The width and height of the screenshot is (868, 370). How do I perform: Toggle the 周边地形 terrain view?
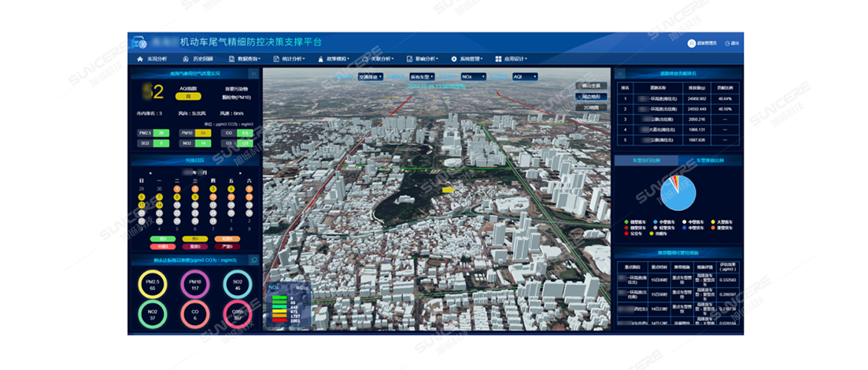point(591,96)
